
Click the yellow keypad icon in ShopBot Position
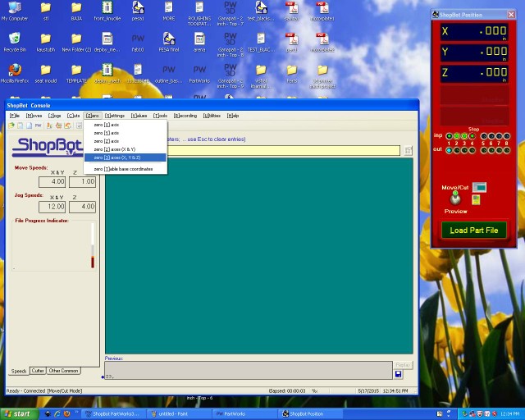click(x=476, y=200)
